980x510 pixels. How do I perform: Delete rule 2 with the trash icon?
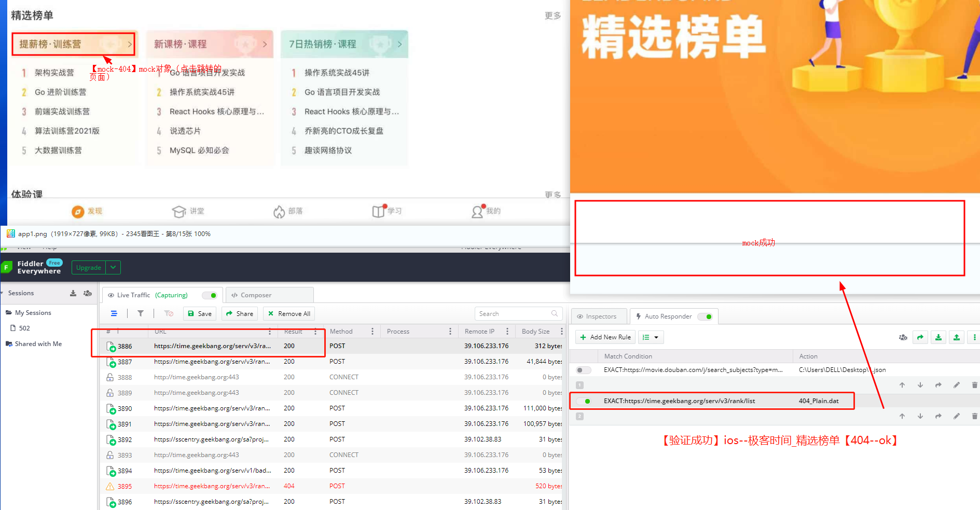click(975, 416)
